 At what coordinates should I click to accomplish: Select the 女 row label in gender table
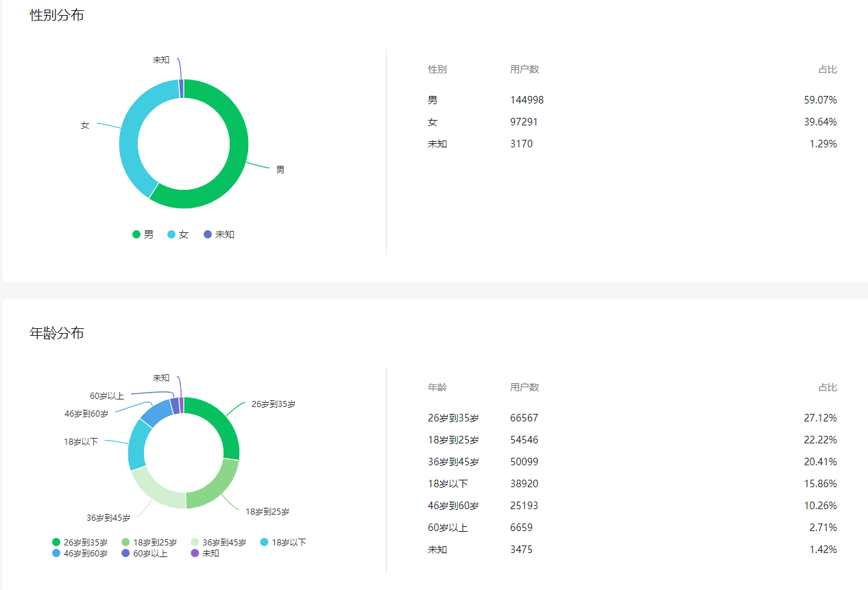click(x=433, y=122)
